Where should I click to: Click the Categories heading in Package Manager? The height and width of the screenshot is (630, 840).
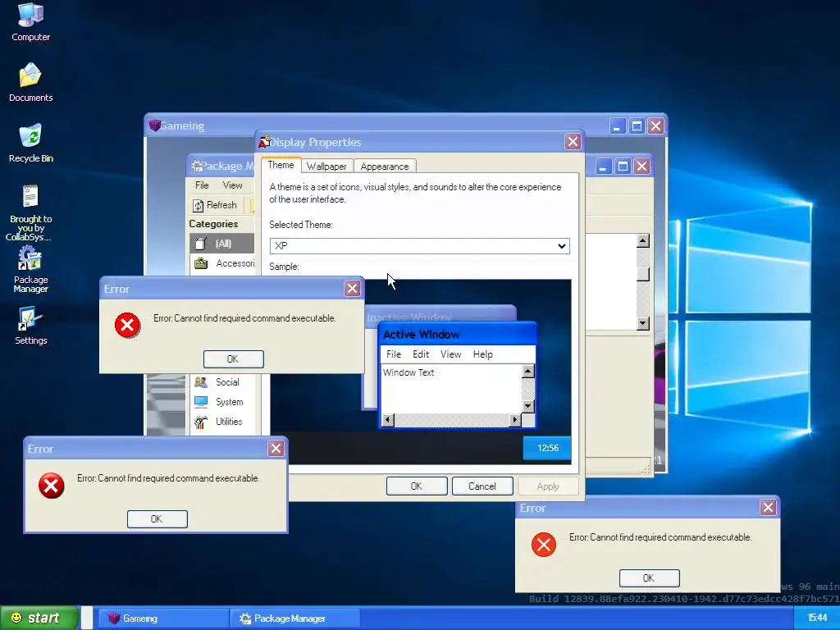click(x=213, y=224)
